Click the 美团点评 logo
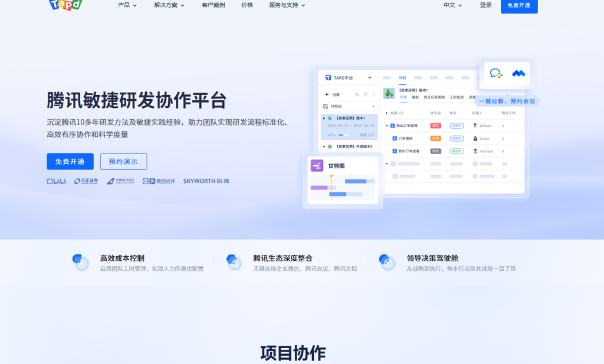The height and width of the screenshot is (364, 604). click(157, 181)
